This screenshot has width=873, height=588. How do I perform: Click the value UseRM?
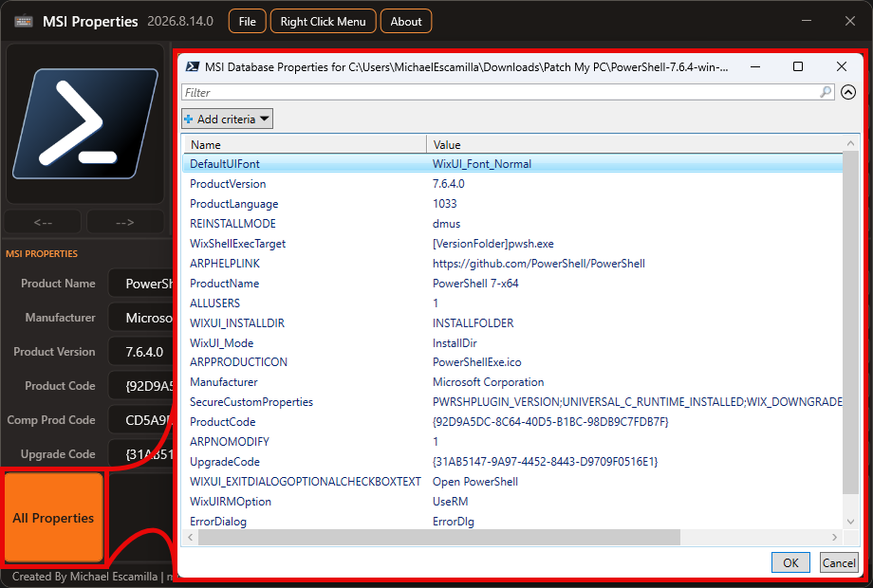[x=450, y=501]
